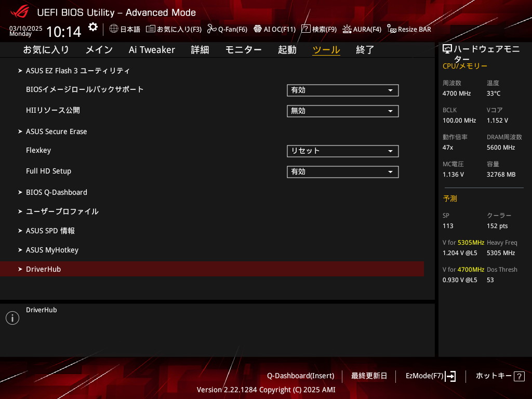Open the HIIリソース公開 dropdown set to 無効
The height and width of the screenshot is (399, 532).
(x=343, y=111)
